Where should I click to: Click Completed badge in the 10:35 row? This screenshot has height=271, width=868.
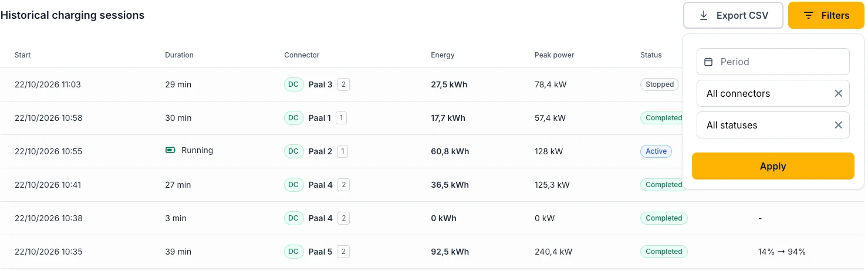pos(664,252)
